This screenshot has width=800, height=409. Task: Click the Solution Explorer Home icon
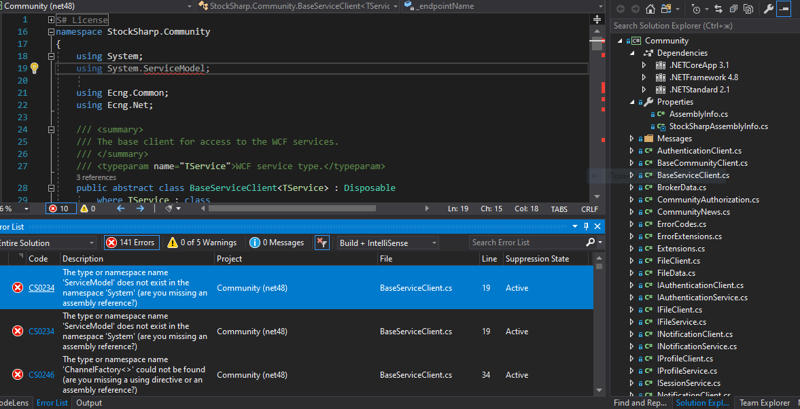[x=650, y=9]
